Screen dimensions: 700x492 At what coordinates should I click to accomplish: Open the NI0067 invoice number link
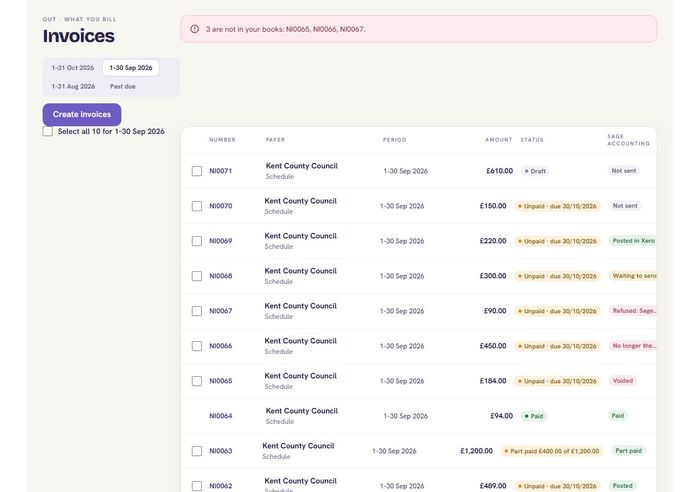coord(221,311)
